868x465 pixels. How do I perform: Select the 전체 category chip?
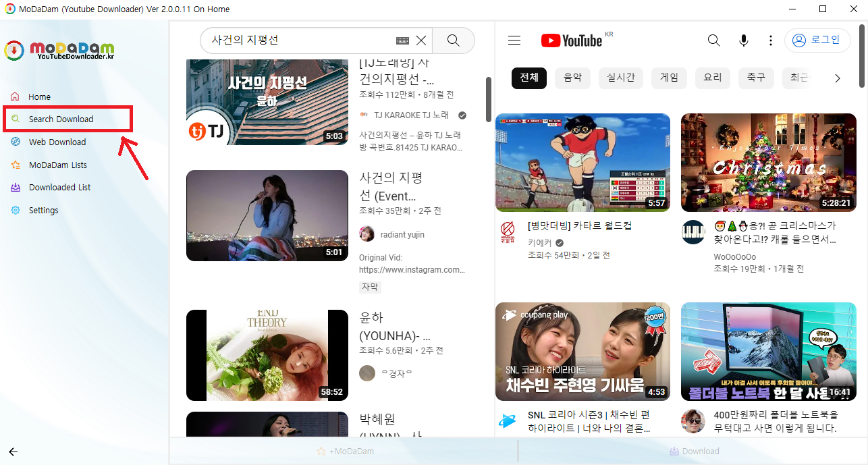(529, 78)
